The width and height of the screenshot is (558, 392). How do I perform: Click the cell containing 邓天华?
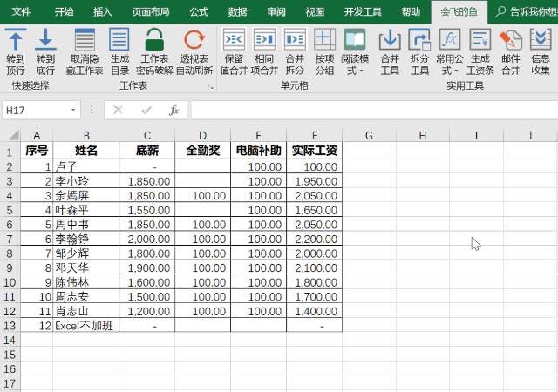coord(86,267)
